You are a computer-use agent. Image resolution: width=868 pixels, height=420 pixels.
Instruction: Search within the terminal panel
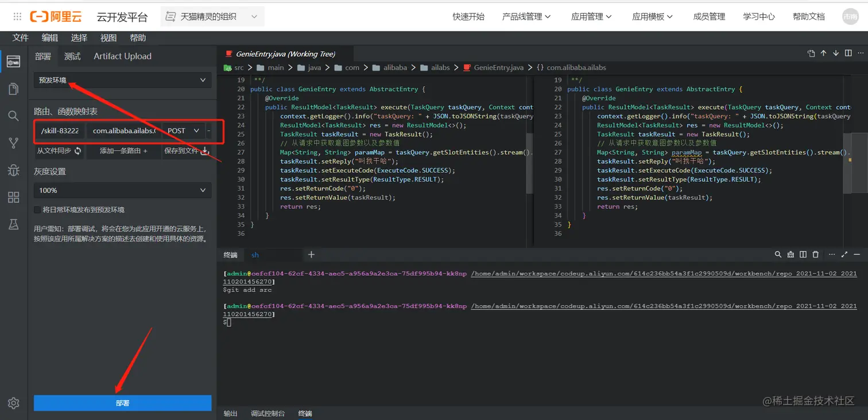[778, 254]
